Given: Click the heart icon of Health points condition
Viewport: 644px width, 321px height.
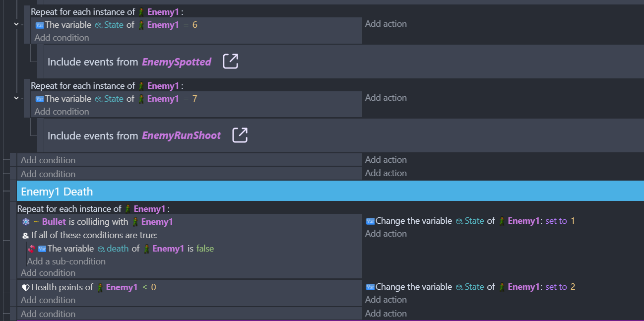Looking at the screenshot, I should point(26,287).
